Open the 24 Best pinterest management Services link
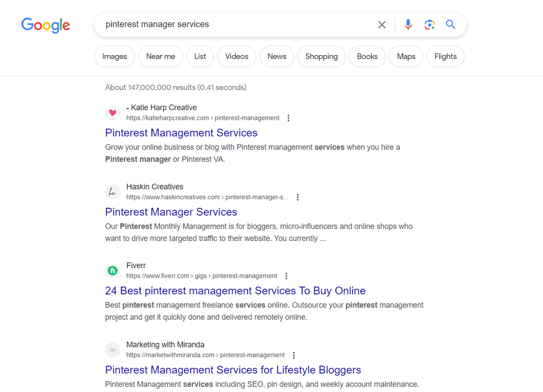 235,291
